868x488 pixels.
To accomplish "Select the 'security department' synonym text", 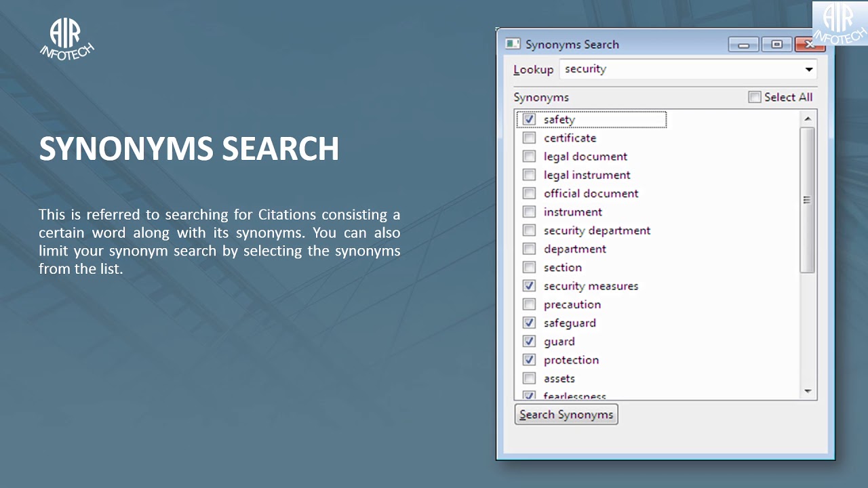I will click(x=597, y=230).
